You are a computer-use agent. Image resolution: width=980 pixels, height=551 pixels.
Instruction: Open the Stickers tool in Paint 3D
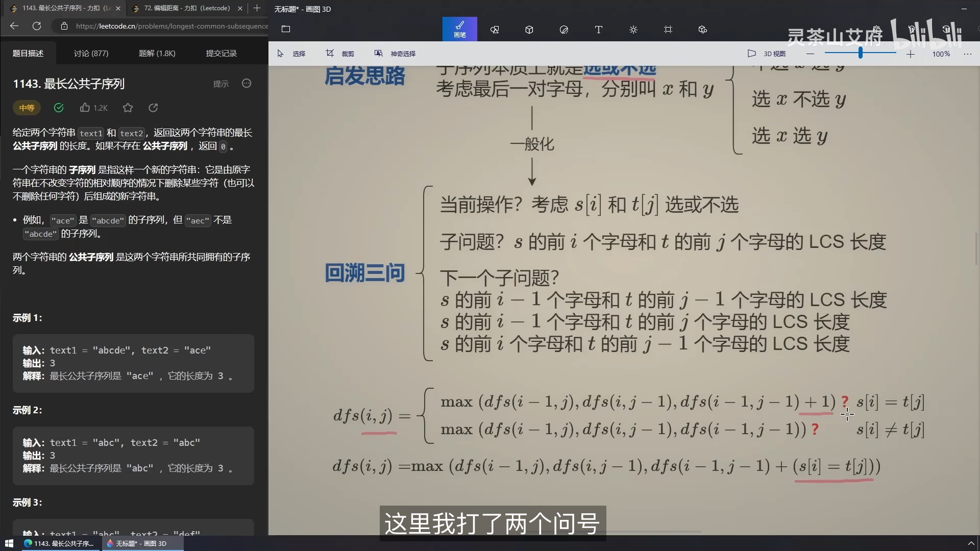(x=564, y=30)
